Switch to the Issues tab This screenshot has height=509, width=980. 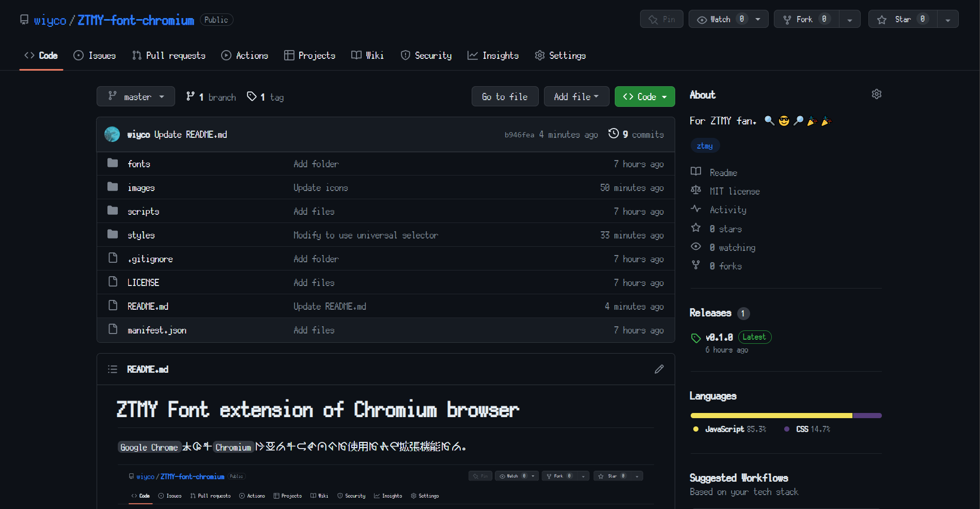coord(95,55)
